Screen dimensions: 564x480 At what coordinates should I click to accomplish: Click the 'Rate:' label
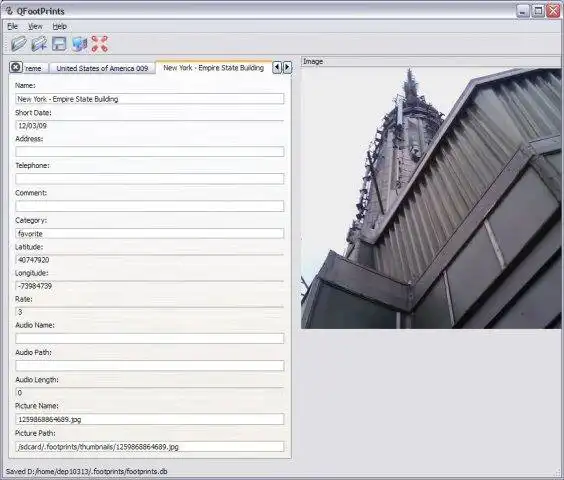pyautogui.click(x=23, y=299)
